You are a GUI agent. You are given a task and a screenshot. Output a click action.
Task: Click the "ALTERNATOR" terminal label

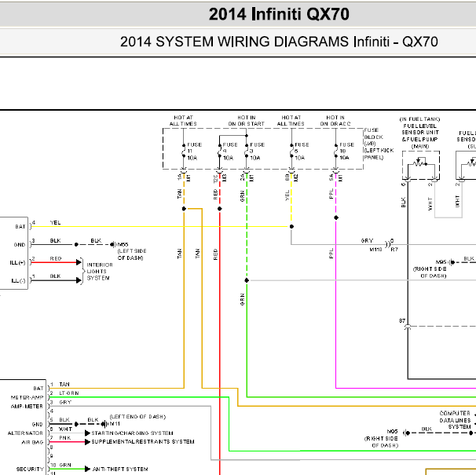(x=25, y=433)
